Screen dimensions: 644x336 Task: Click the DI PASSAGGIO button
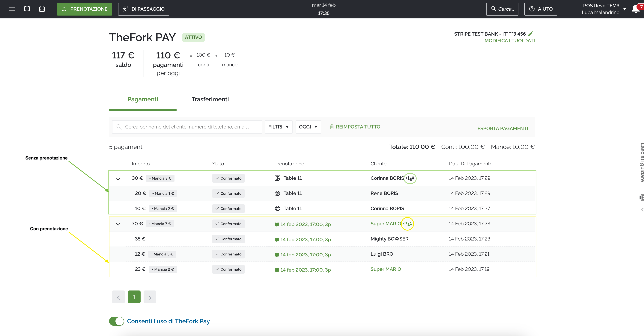click(x=144, y=9)
